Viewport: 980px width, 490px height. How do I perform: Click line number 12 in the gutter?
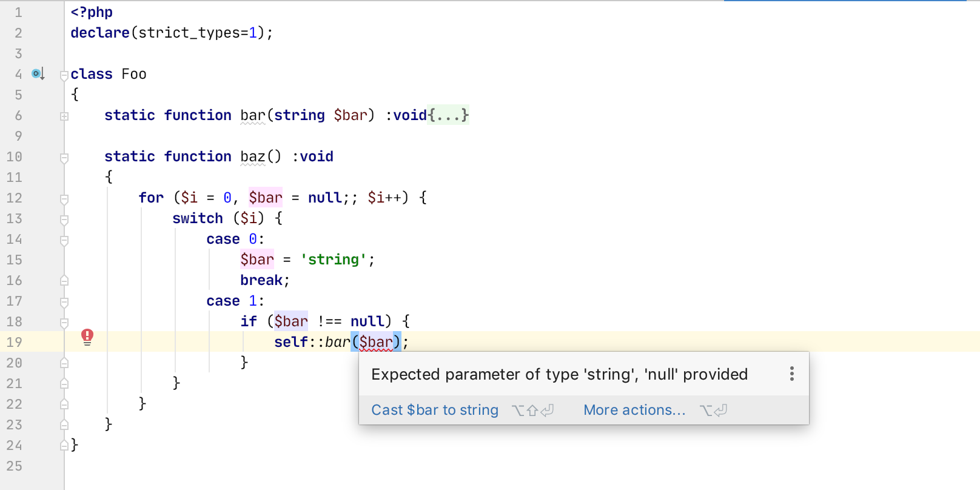(15, 198)
